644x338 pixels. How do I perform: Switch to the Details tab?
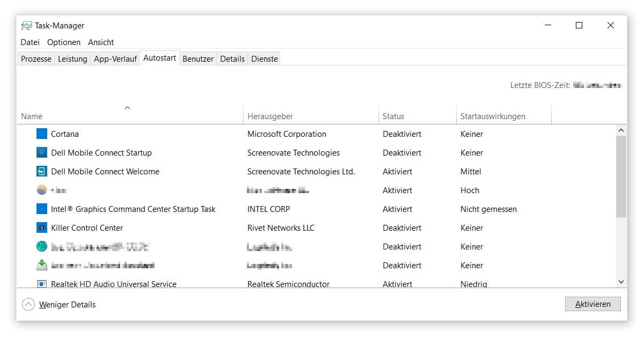(x=232, y=59)
